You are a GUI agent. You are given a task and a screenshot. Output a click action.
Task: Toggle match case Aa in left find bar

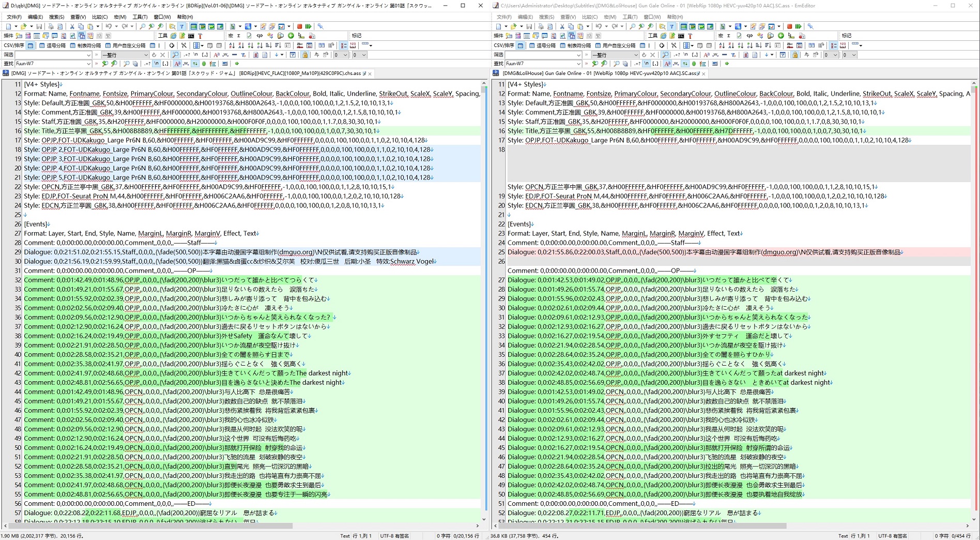[x=177, y=64]
